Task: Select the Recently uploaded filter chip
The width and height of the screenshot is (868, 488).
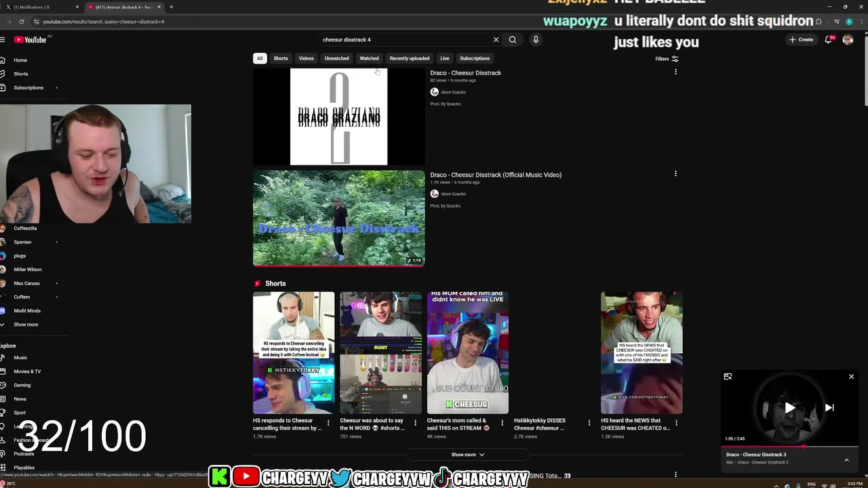Action: click(410, 58)
